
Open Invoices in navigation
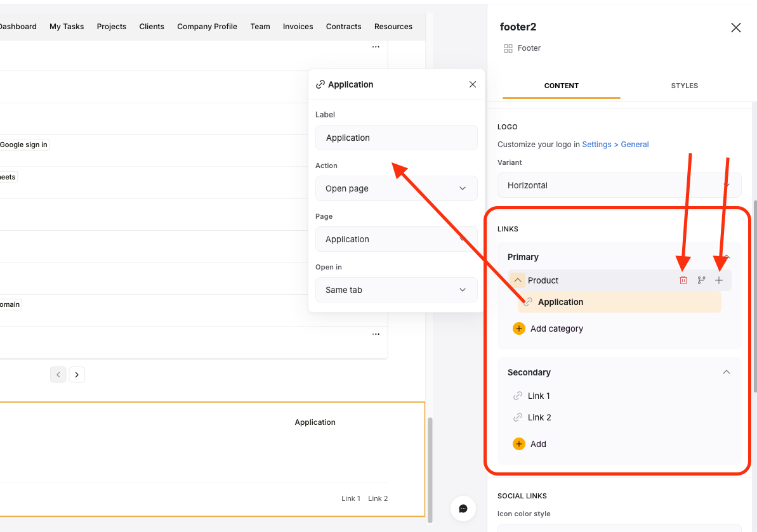tap(298, 27)
